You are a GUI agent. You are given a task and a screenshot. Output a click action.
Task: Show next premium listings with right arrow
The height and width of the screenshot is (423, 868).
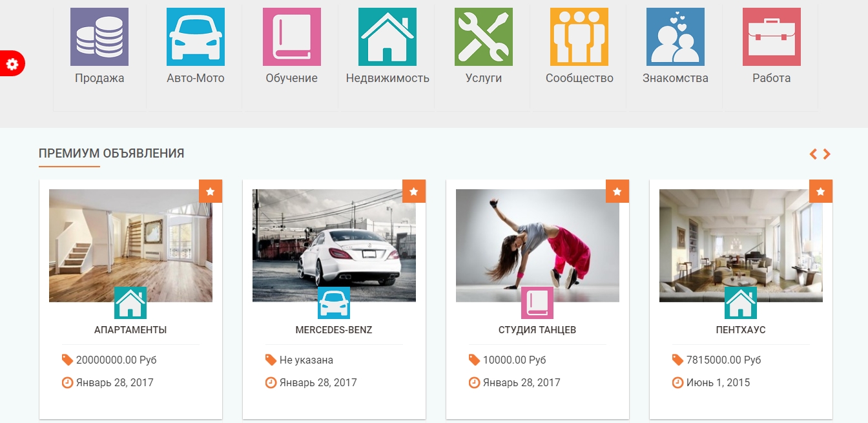coord(827,154)
